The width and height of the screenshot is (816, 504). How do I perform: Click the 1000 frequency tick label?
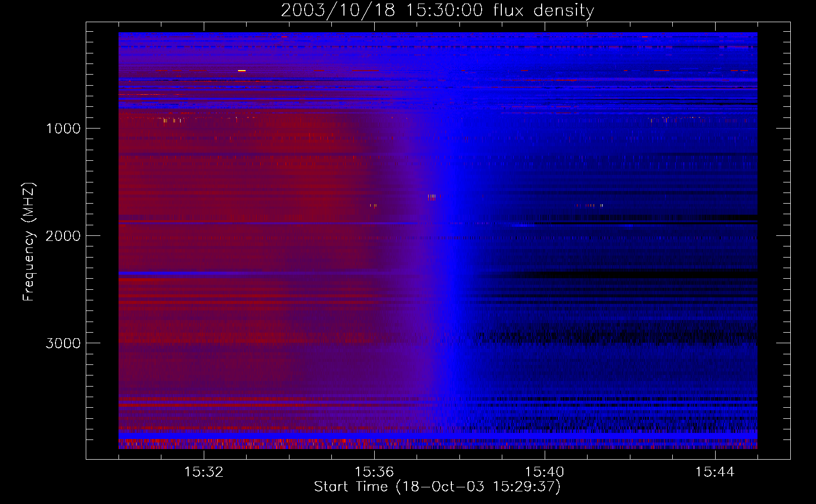pyautogui.click(x=63, y=129)
